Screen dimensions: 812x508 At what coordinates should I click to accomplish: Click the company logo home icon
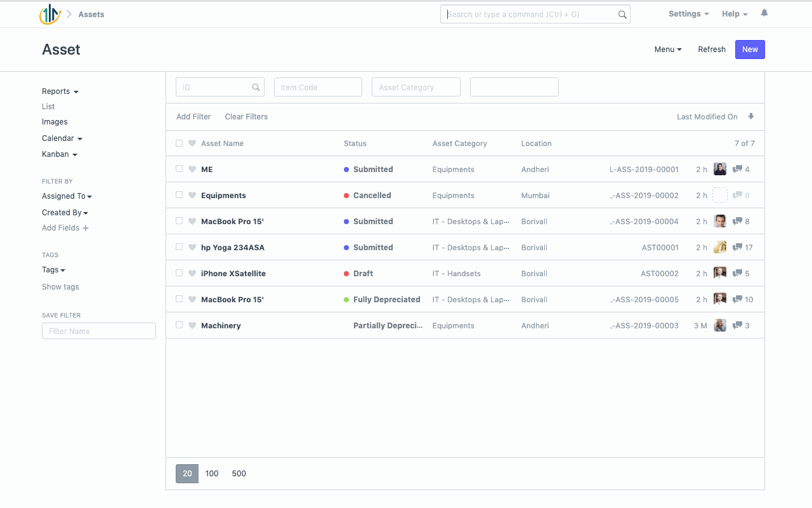[x=50, y=14]
